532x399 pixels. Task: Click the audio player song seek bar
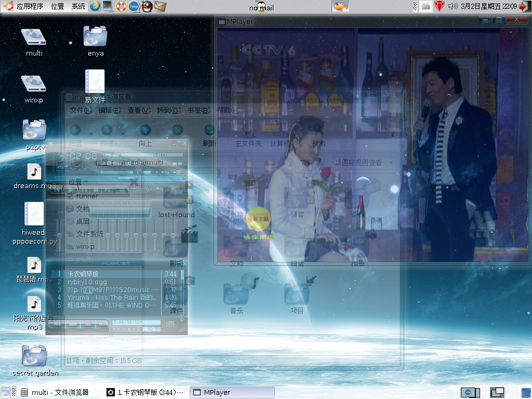click(117, 178)
